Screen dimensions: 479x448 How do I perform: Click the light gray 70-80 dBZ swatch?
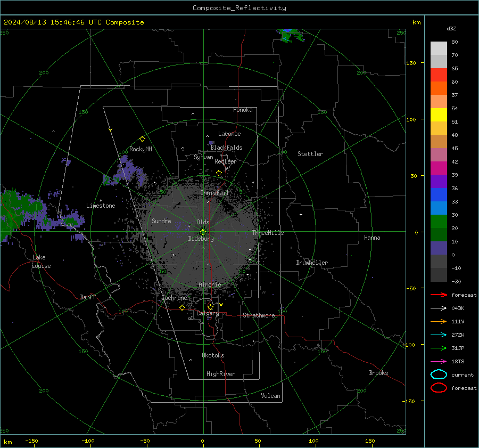[x=439, y=48]
